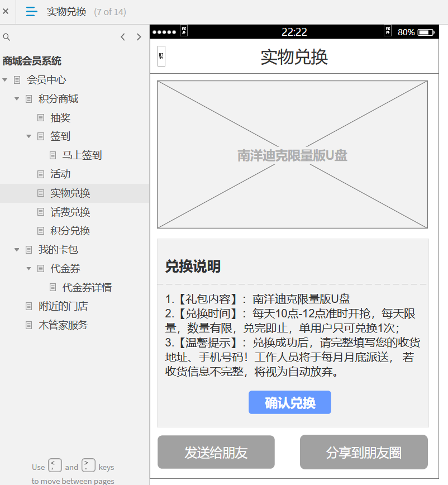Image resolution: width=448 pixels, height=485 pixels.
Task: Collapse the 我的卡包 tree node
Action: coord(17,250)
